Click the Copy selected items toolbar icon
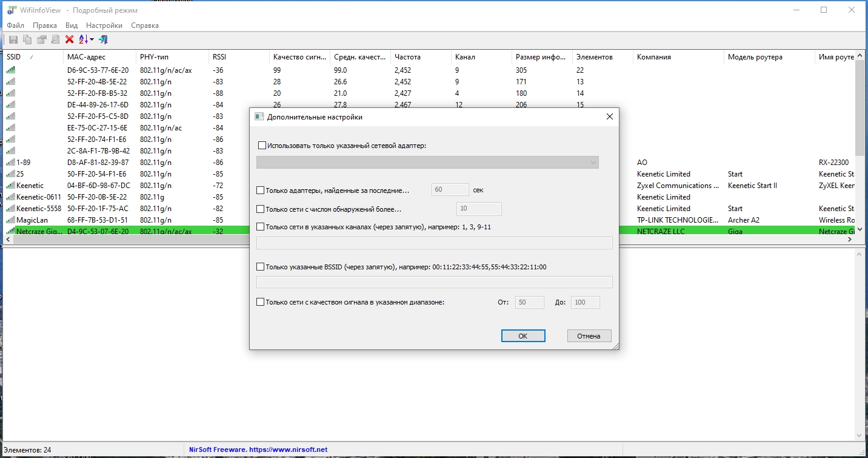 pyautogui.click(x=27, y=39)
